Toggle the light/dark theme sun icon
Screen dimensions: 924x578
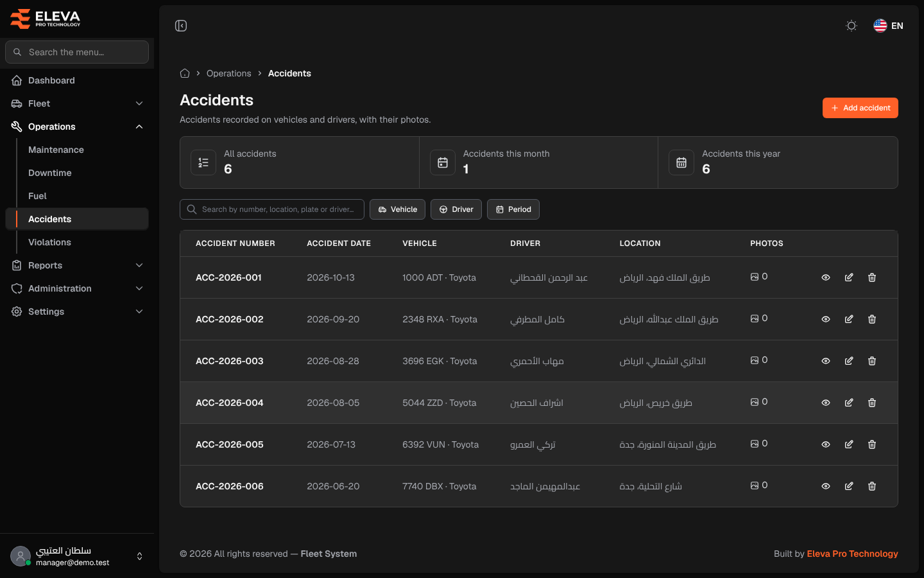pos(851,26)
